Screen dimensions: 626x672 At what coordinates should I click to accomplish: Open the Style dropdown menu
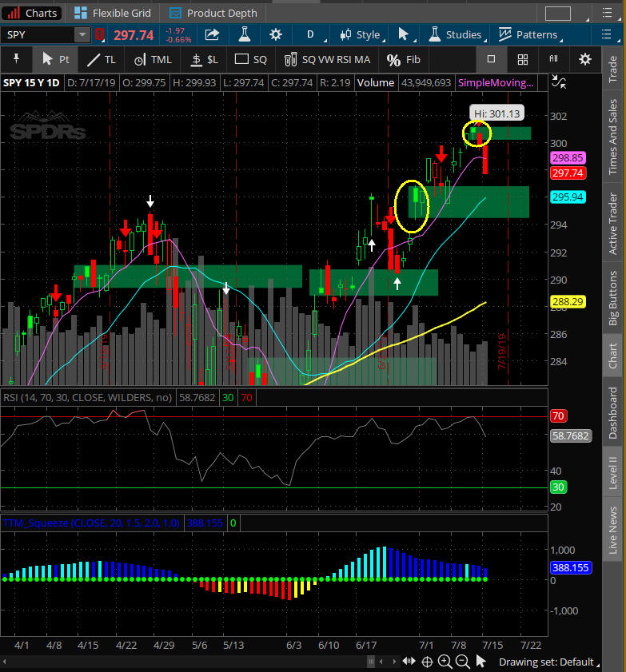pos(361,34)
